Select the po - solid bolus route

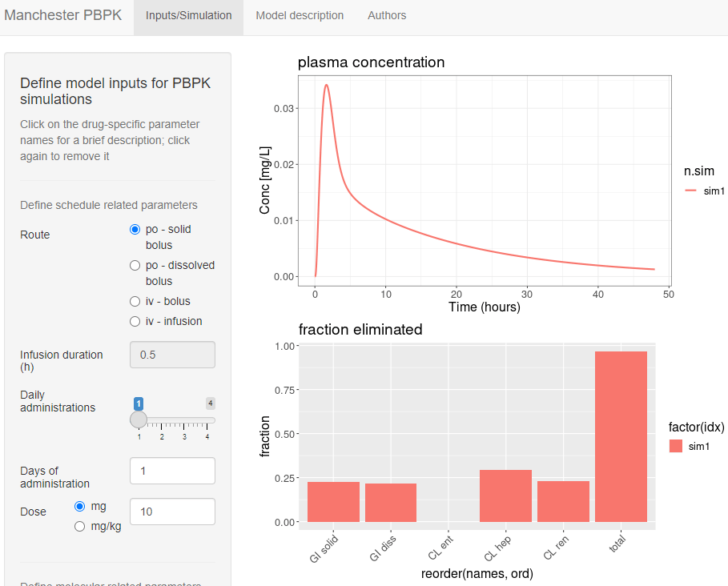pos(135,229)
